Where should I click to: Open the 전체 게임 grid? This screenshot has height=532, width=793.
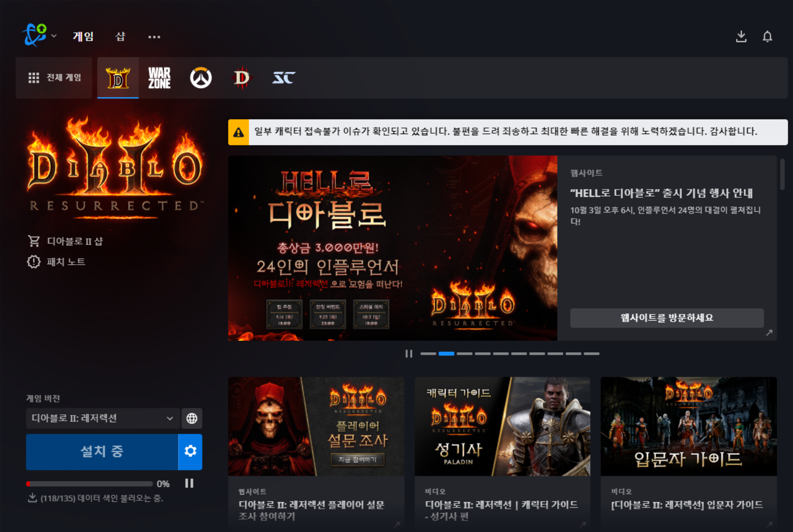click(54, 78)
